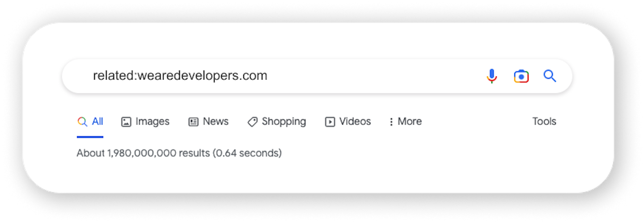Click the price tag icon beside Shopping
This screenshot has width=644, height=223.
pos(252,122)
